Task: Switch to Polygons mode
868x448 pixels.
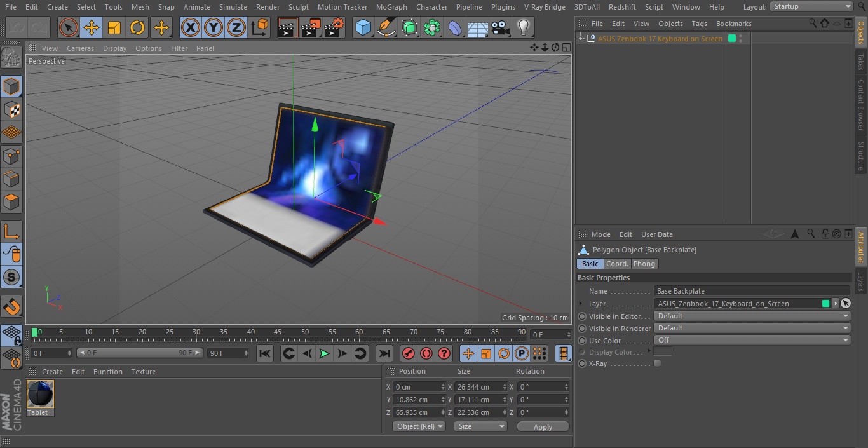Action: (x=11, y=203)
